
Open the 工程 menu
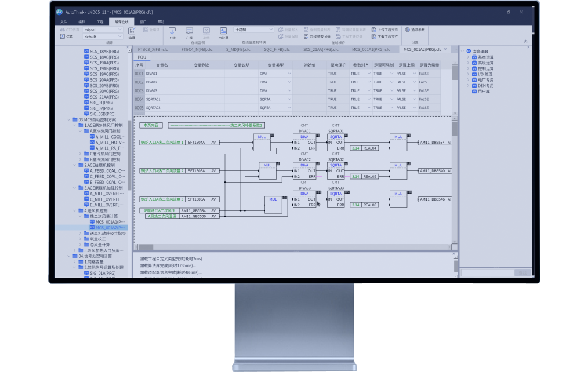point(100,21)
